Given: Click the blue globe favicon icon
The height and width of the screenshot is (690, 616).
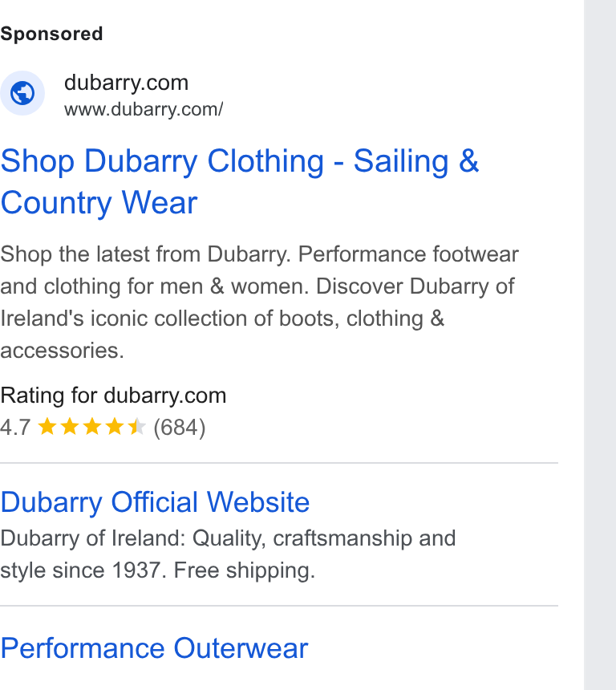Looking at the screenshot, I should tap(22, 93).
